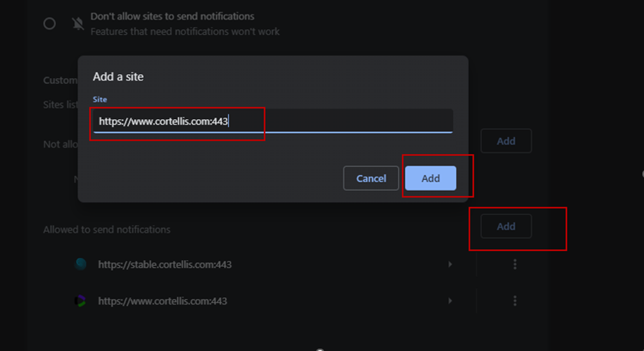The height and width of the screenshot is (351, 644).
Task: Click Add next to the Not allowed list
Action: 506,141
